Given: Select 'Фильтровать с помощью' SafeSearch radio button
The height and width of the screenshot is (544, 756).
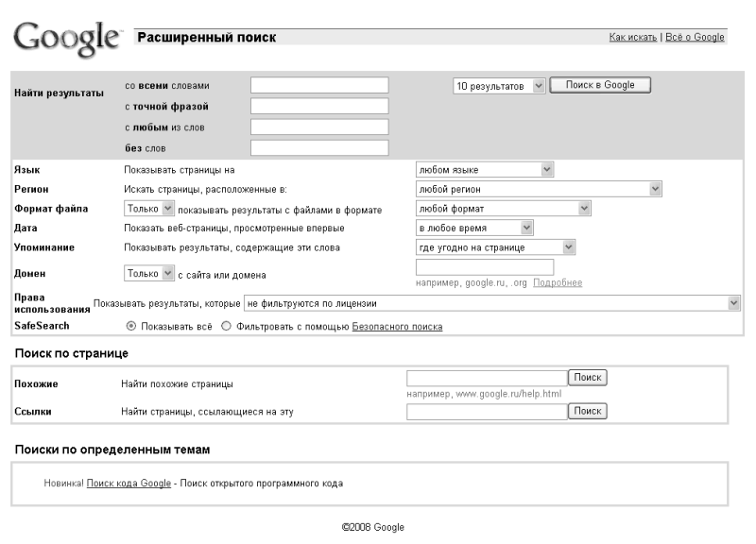Looking at the screenshot, I should tap(226, 327).
